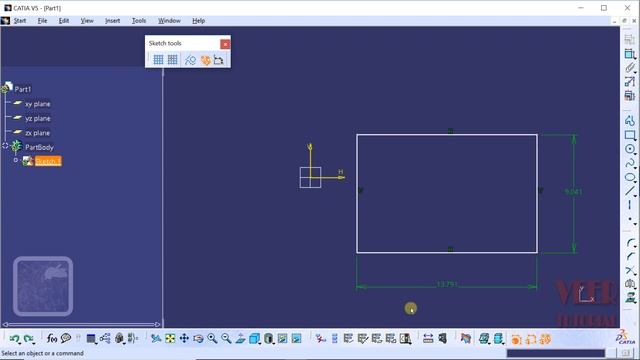Viewport: 640px width, 360px height.
Task: Select the Ellipse tool
Action: (x=630, y=177)
